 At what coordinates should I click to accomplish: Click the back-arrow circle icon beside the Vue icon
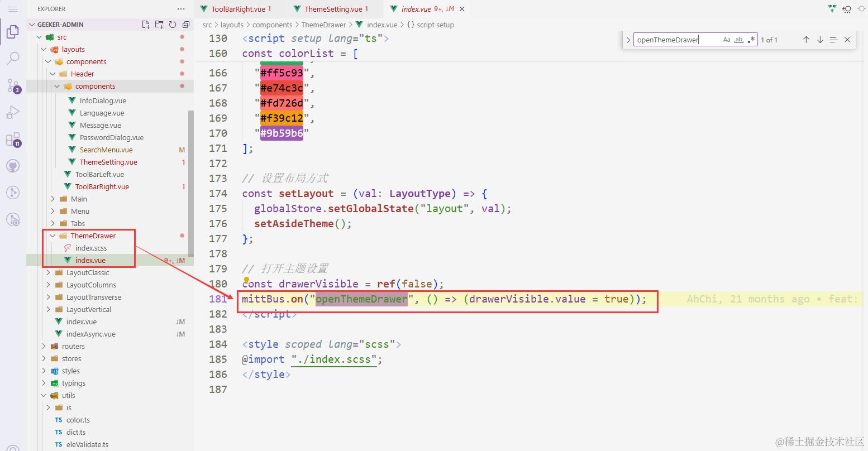pyautogui.click(x=847, y=9)
